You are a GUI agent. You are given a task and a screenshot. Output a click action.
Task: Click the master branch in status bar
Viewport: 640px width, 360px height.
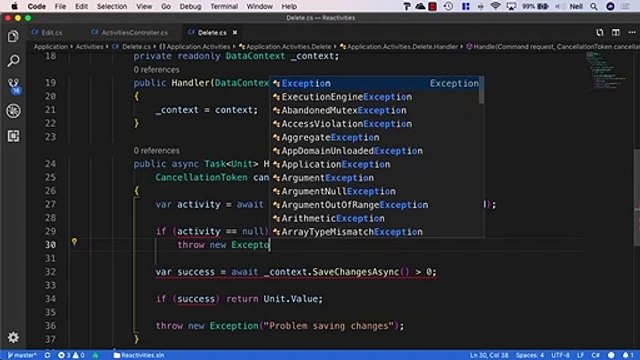(x=22, y=355)
